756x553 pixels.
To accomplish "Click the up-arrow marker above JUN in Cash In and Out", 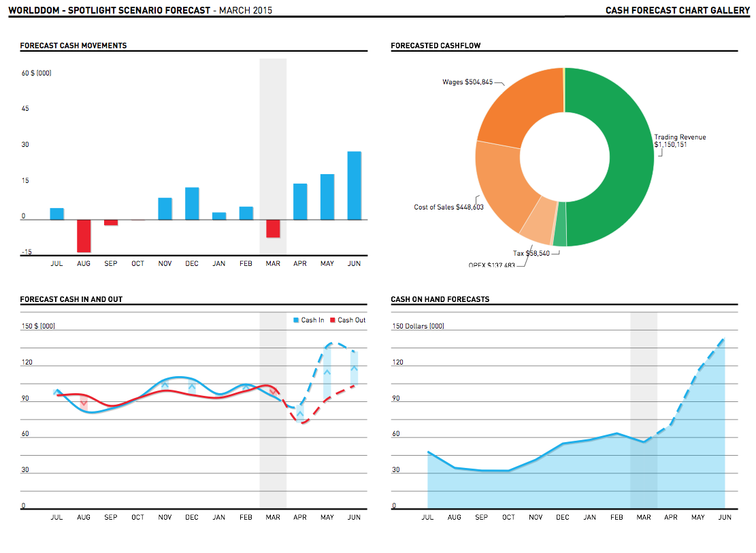I will [355, 369].
